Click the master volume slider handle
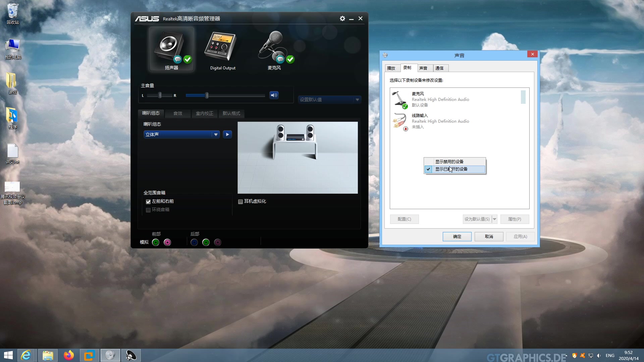 click(207, 95)
